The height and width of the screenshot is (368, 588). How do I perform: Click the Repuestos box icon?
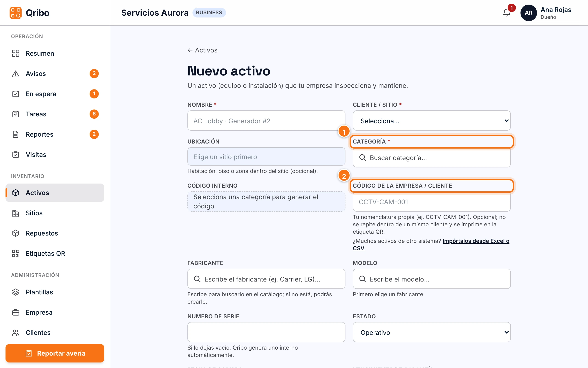click(x=16, y=233)
